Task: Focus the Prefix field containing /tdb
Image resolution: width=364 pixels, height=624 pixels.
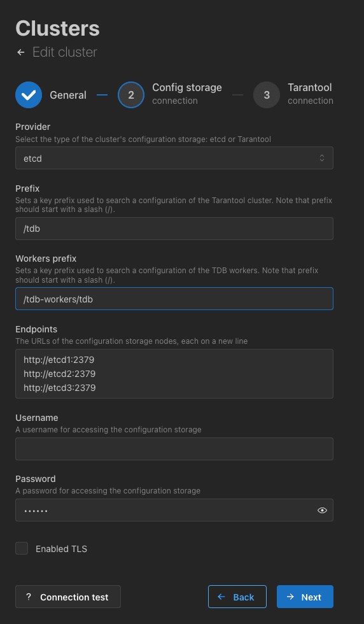Action: coord(174,229)
